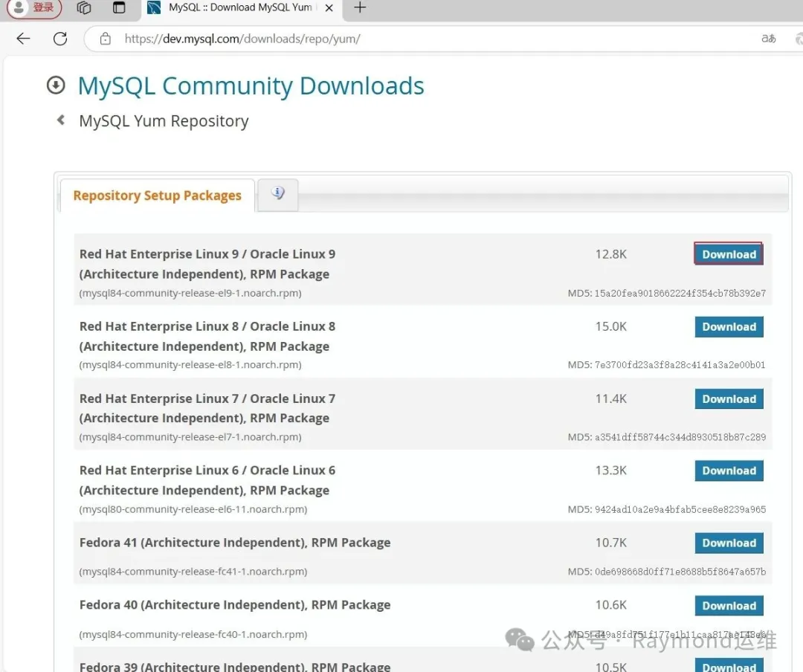Click the 12.8K file size value
This screenshot has height=672, width=803.
pos(610,254)
